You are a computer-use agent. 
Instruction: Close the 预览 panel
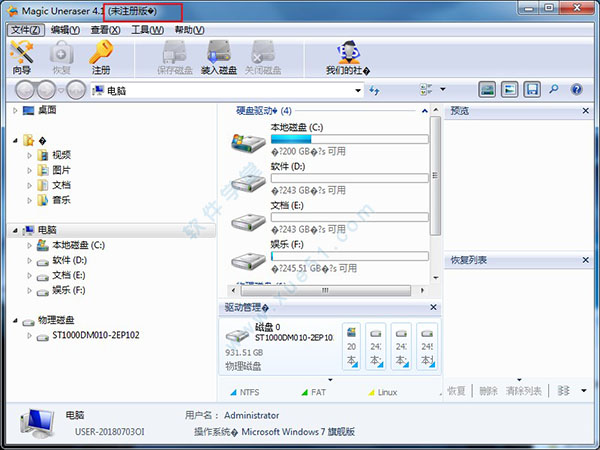pos(585,111)
